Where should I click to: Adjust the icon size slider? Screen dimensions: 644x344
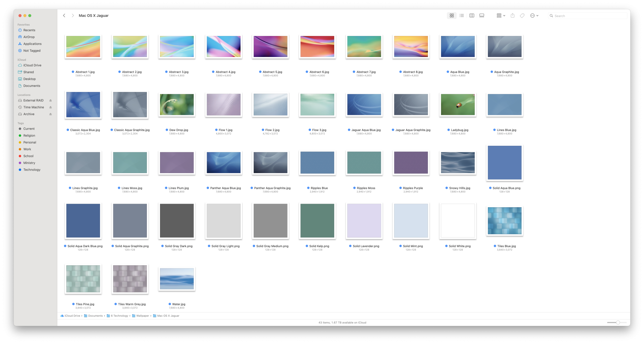[x=617, y=322]
